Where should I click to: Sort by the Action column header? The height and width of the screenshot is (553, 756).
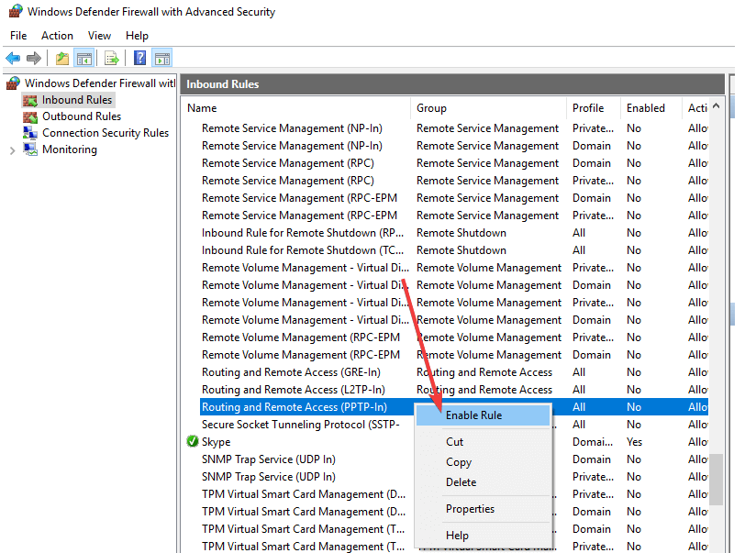click(x=695, y=108)
